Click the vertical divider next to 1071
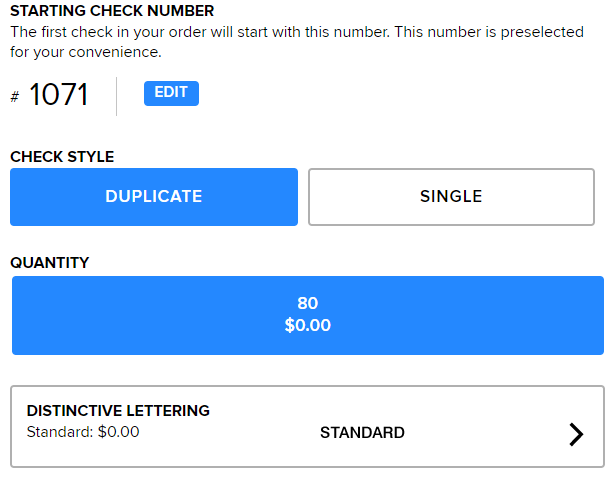Image resolution: width=615 pixels, height=478 pixels. [117, 96]
